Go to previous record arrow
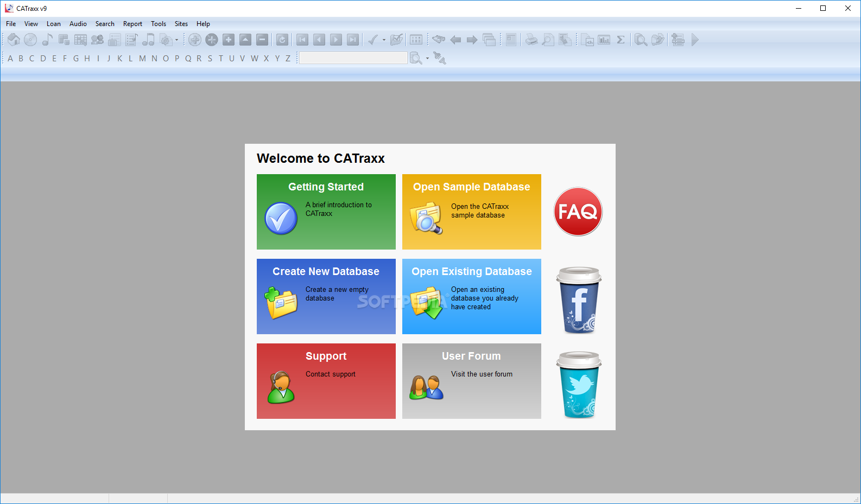This screenshot has height=504, width=861. click(319, 40)
